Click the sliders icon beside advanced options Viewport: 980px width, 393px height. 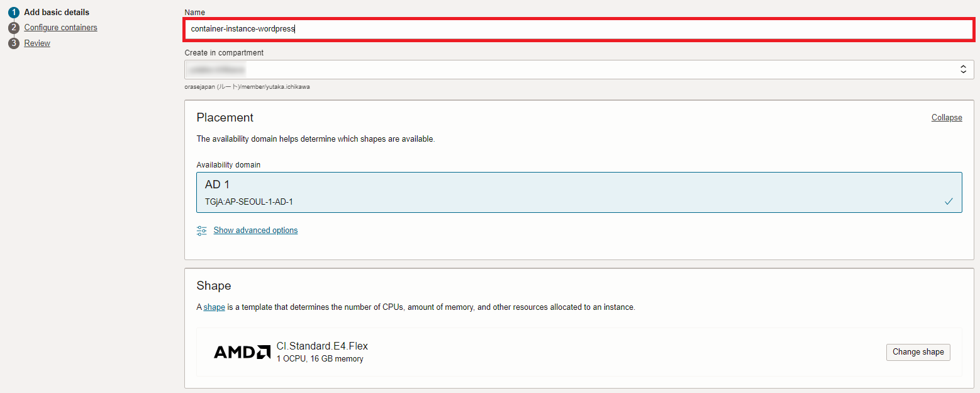click(x=202, y=231)
